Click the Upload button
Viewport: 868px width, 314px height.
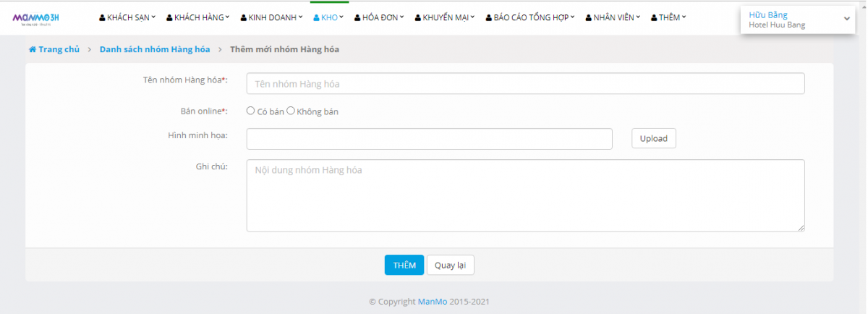click(653, 139)
